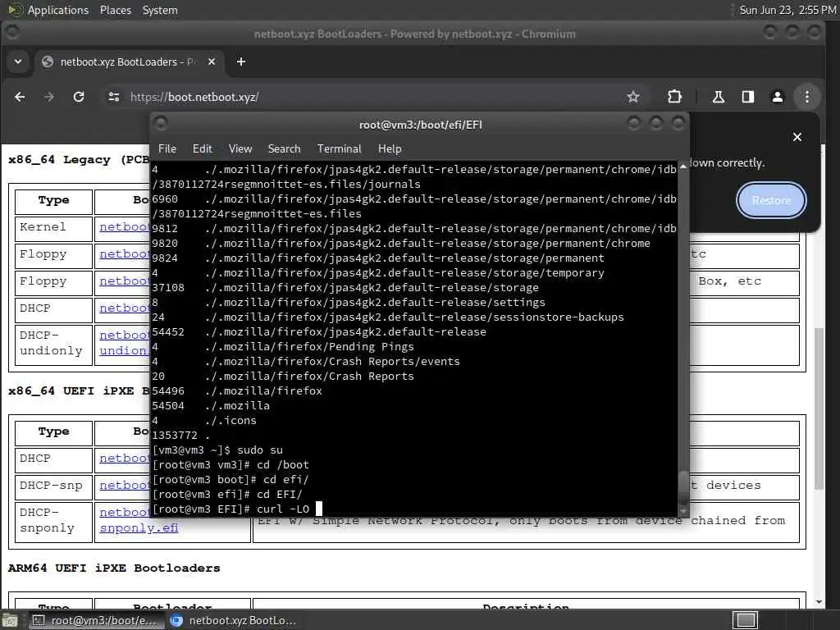The width and height of the screenshot is (840, 630).
Task: Click terminal window menu icon in titlebar
Action: point(160,124)
